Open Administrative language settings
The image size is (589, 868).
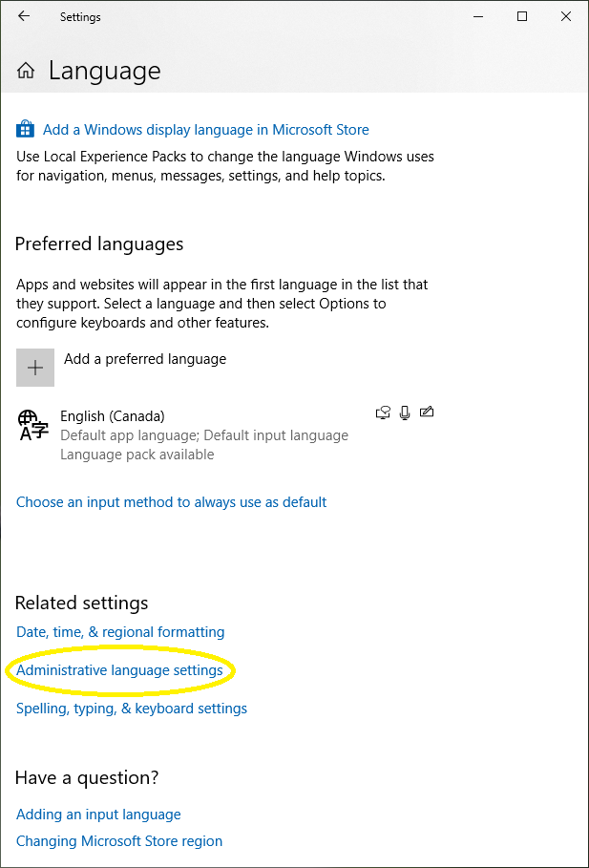pos(119,670)
